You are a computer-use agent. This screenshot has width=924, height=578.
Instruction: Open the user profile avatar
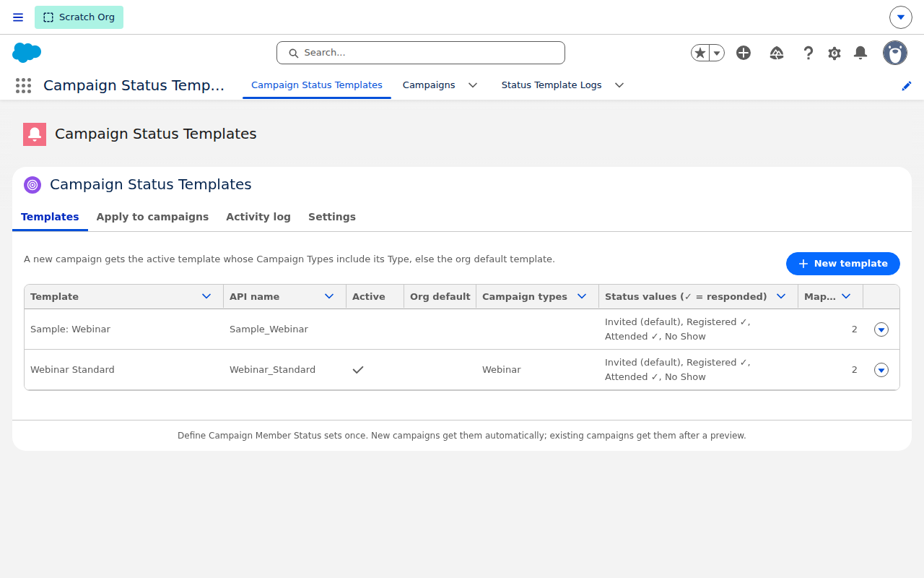[x=895, y=53]
